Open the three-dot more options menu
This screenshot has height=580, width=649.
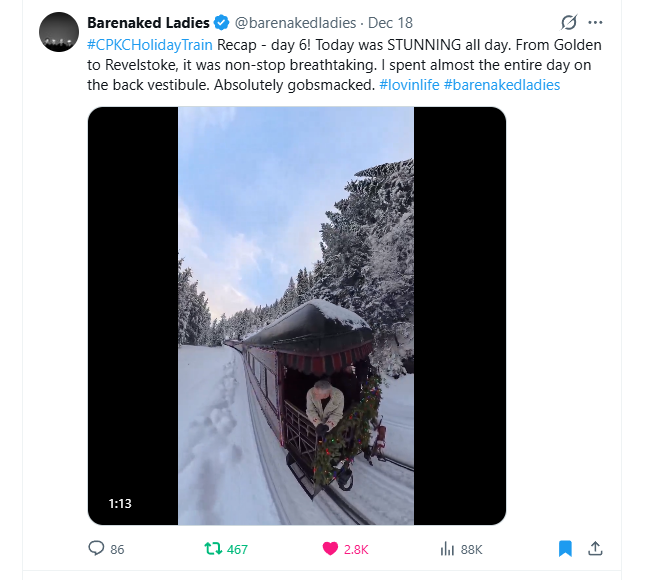(596, 22)
